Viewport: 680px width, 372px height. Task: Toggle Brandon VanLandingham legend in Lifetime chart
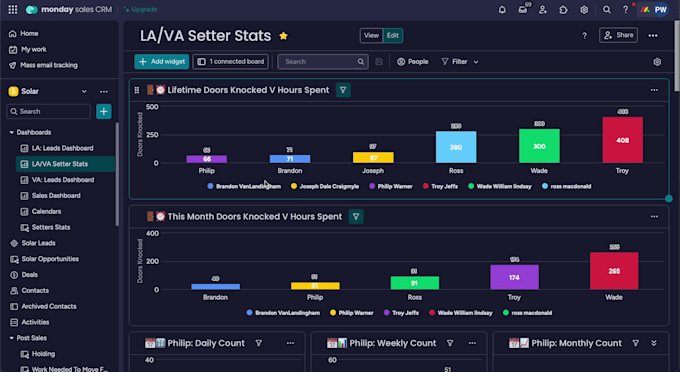pyautogui.click(x=244, y=186)
